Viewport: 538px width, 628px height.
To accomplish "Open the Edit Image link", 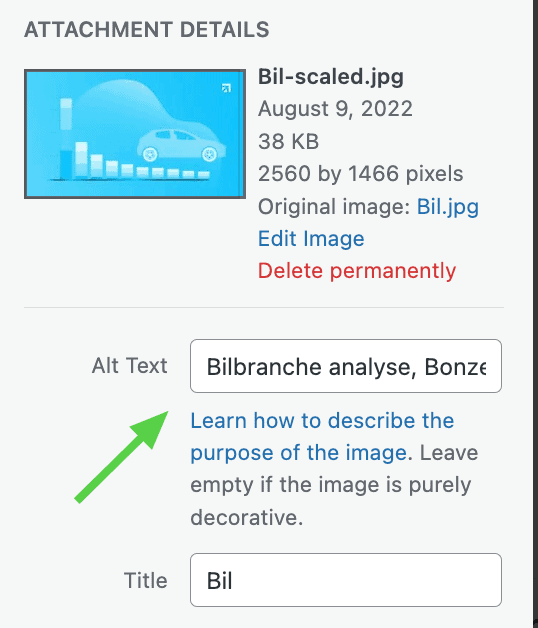I will (x=311, y=239).
